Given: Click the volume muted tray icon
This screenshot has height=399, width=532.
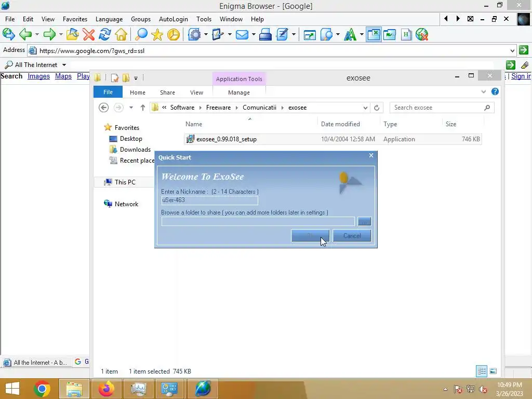Looking at the screenshot, I should click(x=483, y=389).
